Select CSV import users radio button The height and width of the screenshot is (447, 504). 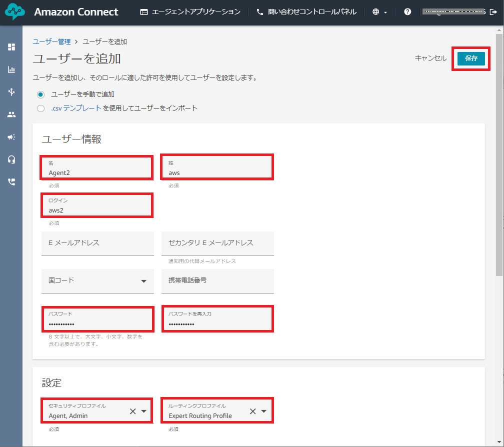(x=41, y=108)
